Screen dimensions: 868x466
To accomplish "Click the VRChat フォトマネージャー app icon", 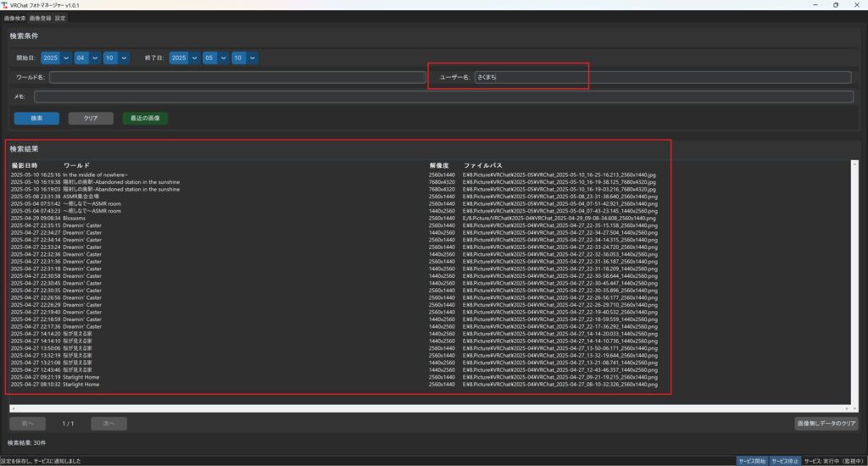I will tap(4, 5).
